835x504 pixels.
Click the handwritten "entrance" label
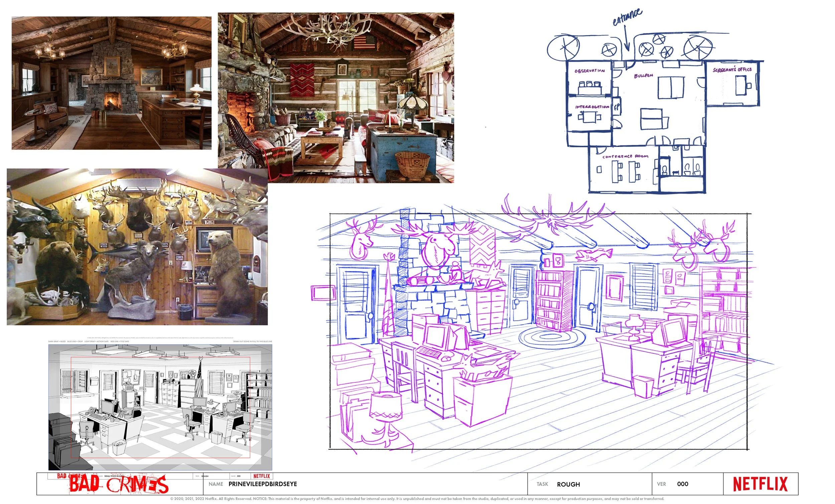(627, 17)
